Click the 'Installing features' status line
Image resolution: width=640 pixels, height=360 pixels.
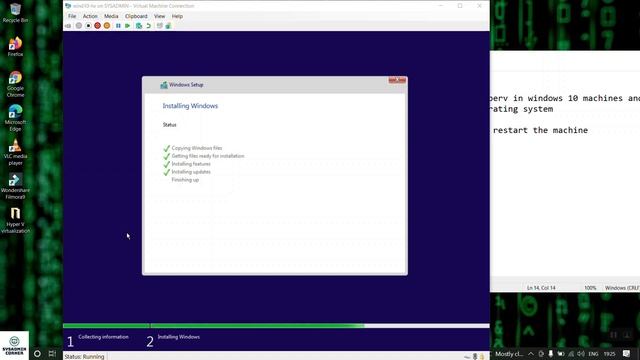click(x=191, y=164)
